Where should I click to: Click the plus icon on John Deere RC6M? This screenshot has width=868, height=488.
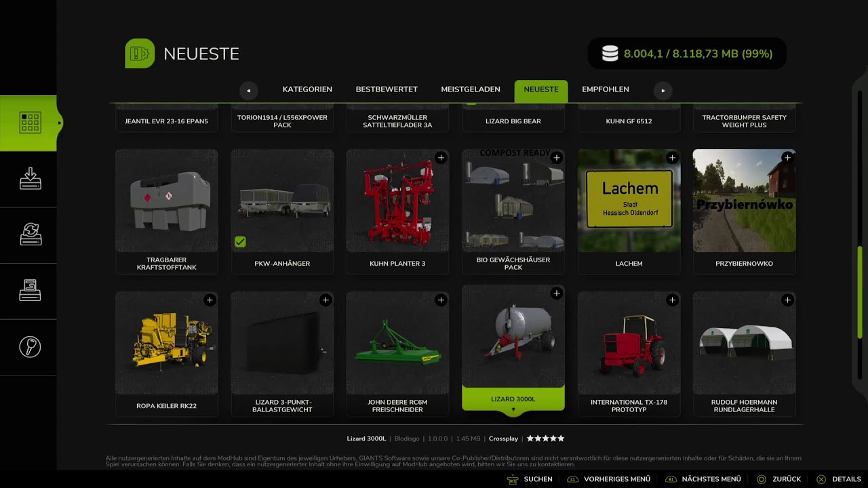tap(441, 300)
